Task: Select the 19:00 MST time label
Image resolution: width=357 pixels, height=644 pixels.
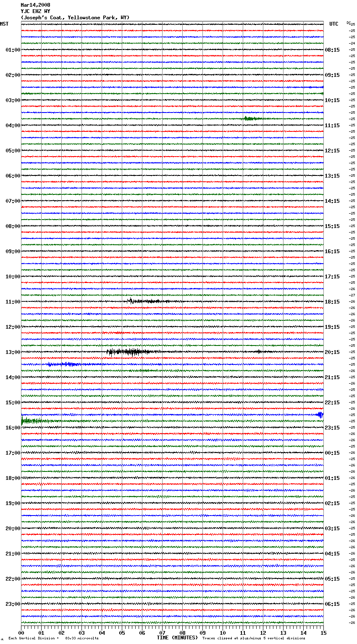Action: point(13,503)
